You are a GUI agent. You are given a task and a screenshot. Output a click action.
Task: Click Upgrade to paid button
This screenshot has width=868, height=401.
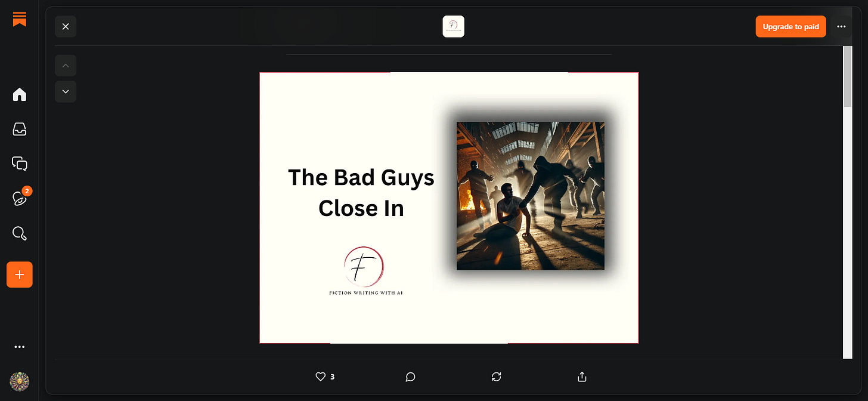click(x=790, y=26)
